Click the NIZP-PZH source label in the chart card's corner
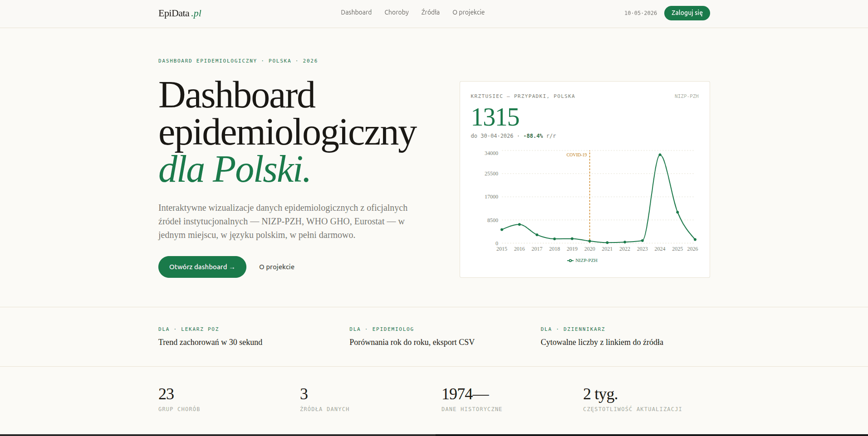The width and height of the screenshot is (868, 436). point(687,96)
